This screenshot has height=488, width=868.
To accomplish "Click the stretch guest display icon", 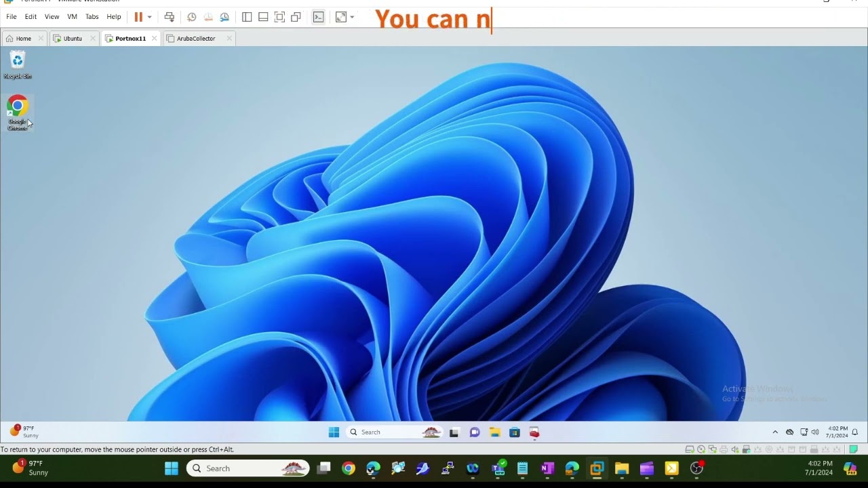I will [341, 17].
